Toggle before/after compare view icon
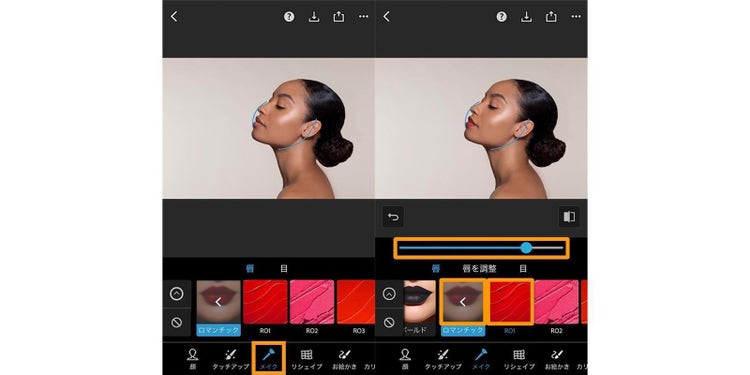 pyautogui.click(x=569, y=217)
